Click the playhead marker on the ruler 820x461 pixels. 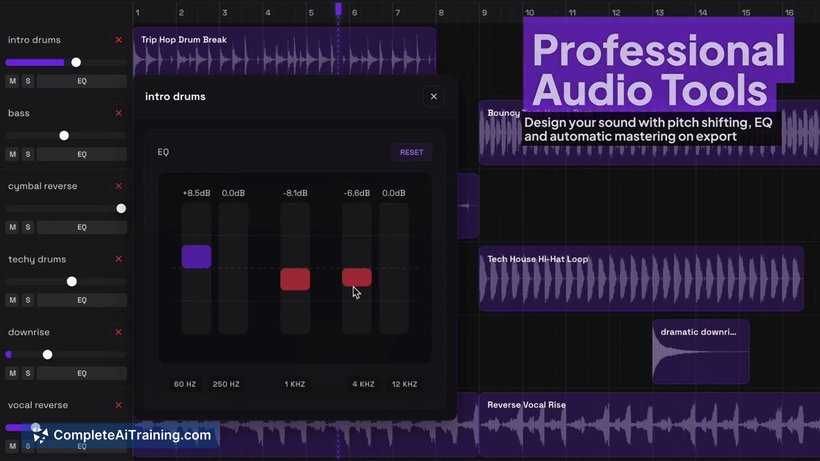tap(338, 8)
